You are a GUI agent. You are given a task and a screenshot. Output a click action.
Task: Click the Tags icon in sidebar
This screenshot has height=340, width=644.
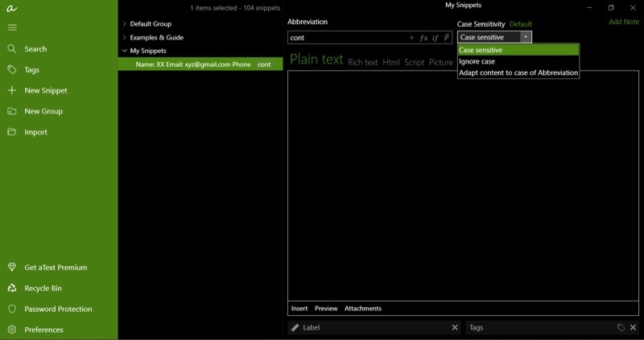coord(12,69)
